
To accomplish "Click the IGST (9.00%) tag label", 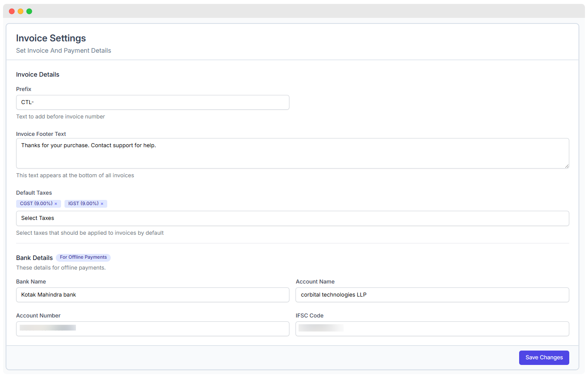I will point(83,204).
